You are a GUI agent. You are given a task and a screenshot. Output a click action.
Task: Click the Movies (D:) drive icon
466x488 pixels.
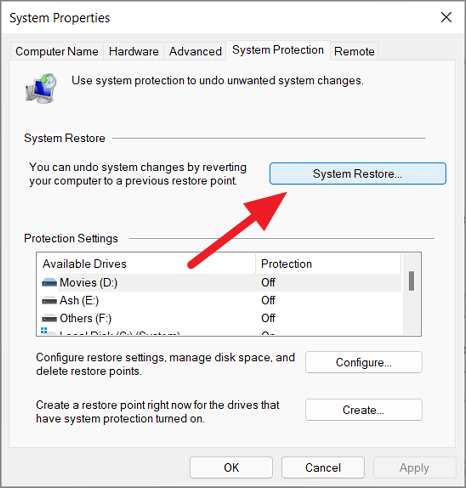pyautogui.click(x=49, y=283)
